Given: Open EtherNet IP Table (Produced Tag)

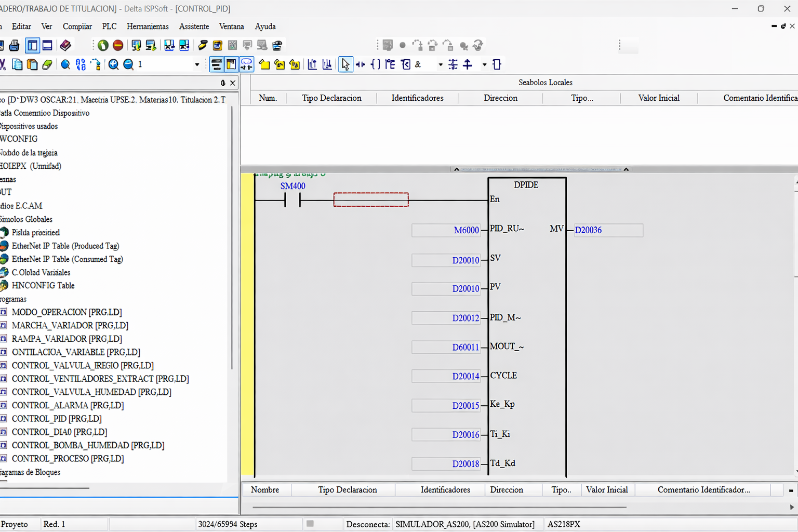Looking at the screenshot, I should tap(65, 246).
